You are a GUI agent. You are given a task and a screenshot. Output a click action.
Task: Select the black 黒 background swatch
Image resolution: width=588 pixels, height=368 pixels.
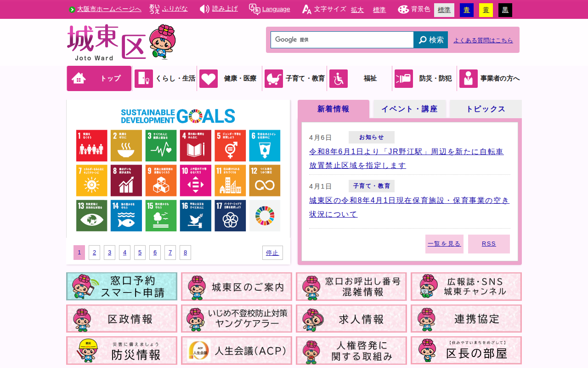(505, 10)
